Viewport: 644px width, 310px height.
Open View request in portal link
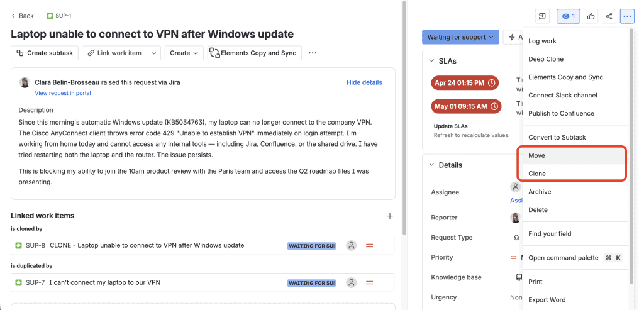click(x=63, y=93)
